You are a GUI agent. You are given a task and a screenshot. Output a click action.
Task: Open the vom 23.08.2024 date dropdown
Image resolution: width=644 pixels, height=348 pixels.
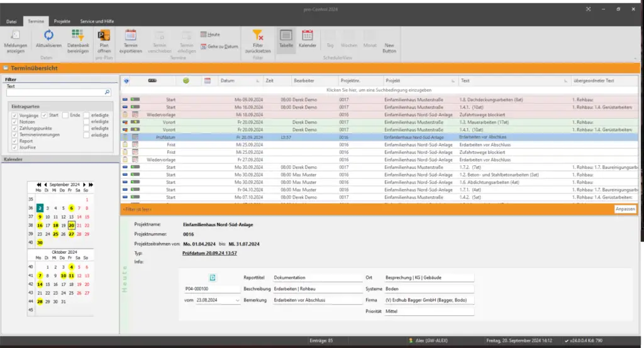click(237, 300)
